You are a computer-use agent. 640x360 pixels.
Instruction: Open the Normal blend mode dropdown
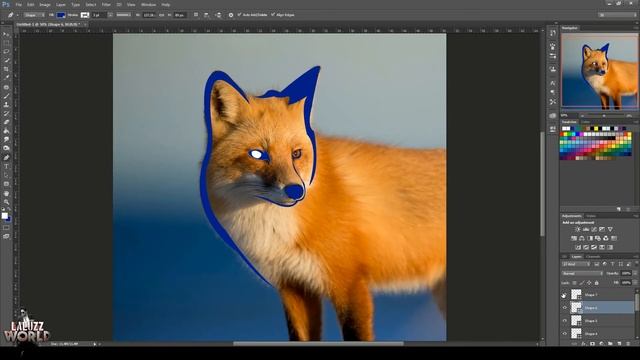(582, 273)
